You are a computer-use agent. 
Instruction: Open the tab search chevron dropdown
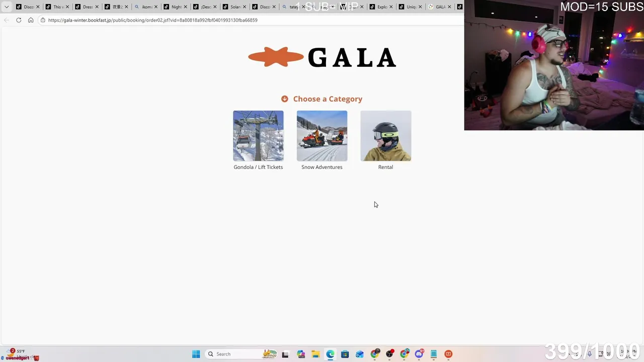pyautogui.click(x=7, y=7)
